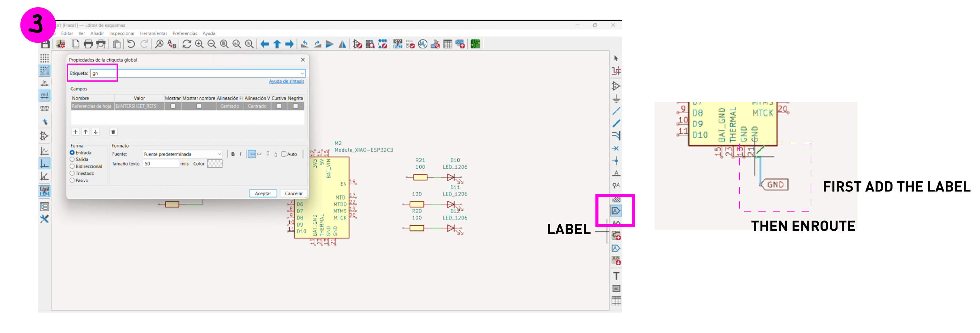Viewport: 980px width, 333px height.
Task: Toggle grid display in left toolbar
Action: click(x=44, y=58)
